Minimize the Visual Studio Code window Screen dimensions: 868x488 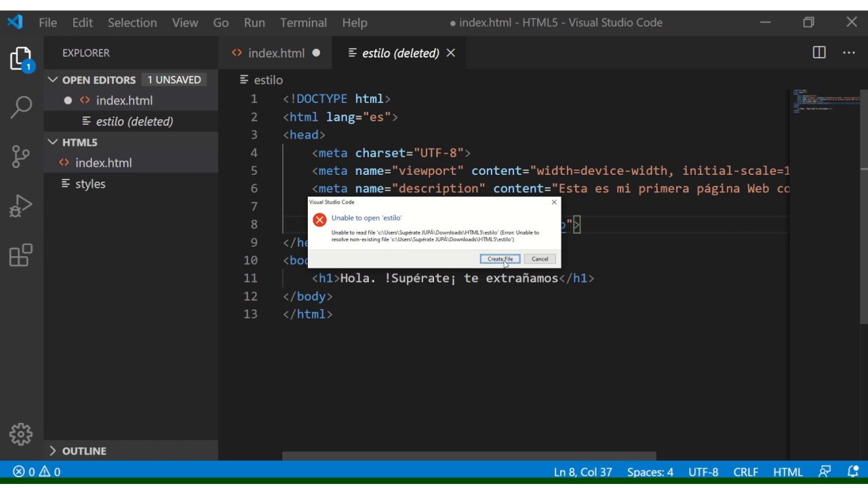(x=766, y=22)
